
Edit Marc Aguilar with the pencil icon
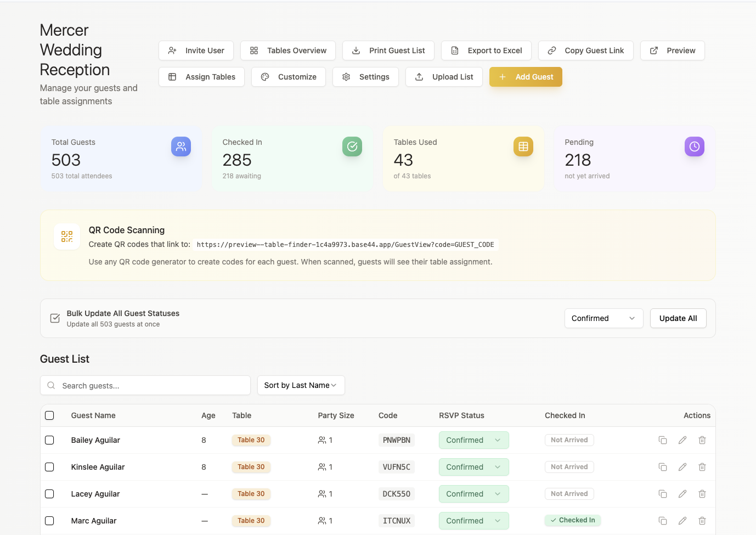coord(682,521)
